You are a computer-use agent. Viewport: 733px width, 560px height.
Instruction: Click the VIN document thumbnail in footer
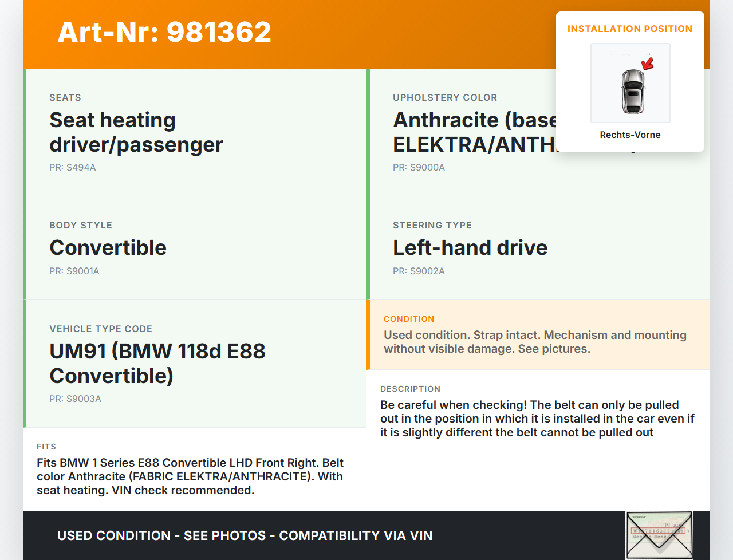[659, 535]
